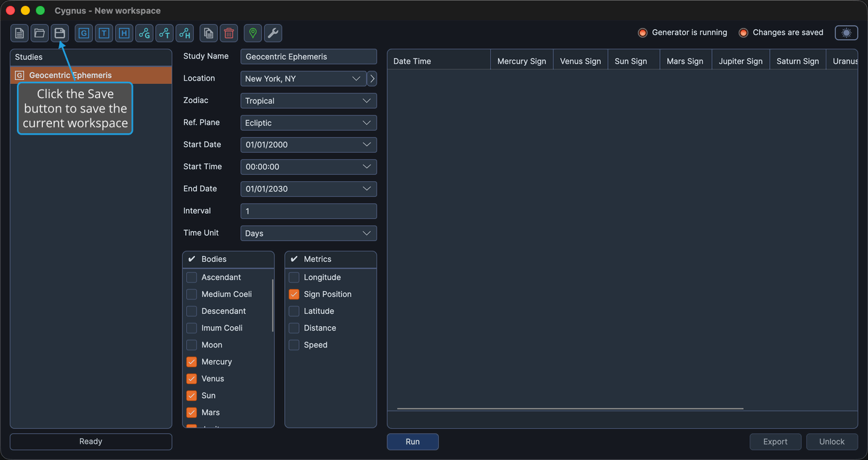Click the Run button

413,442
